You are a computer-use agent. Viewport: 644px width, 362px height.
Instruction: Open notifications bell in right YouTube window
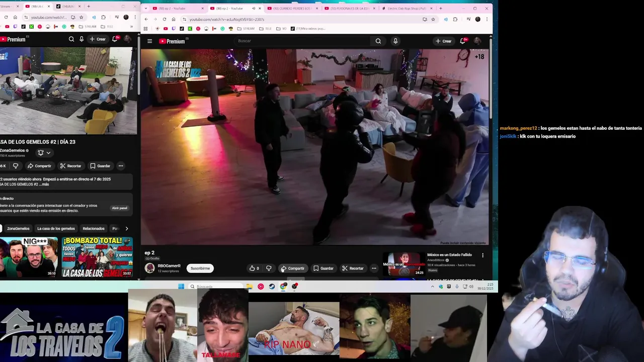coord(462,41)
